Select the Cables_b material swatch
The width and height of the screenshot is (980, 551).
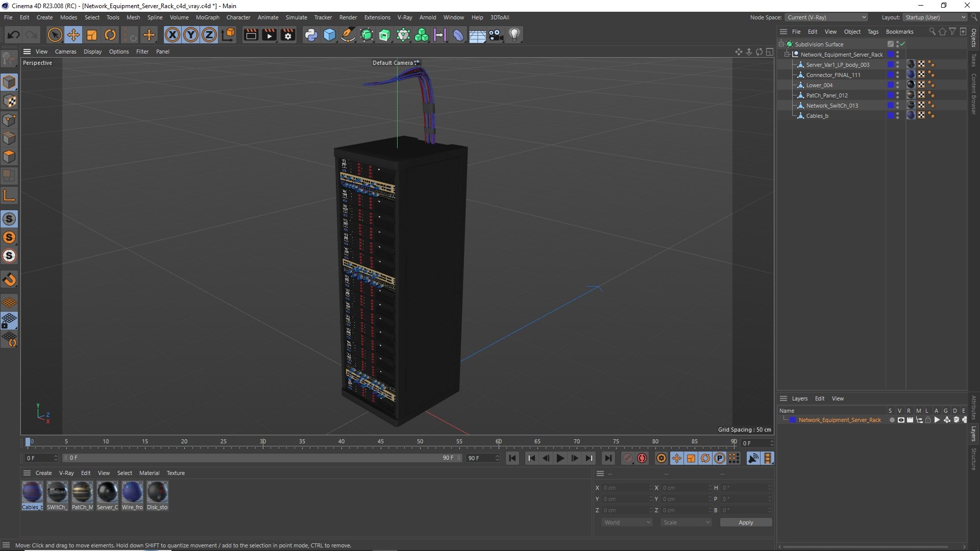pos(32,496)
